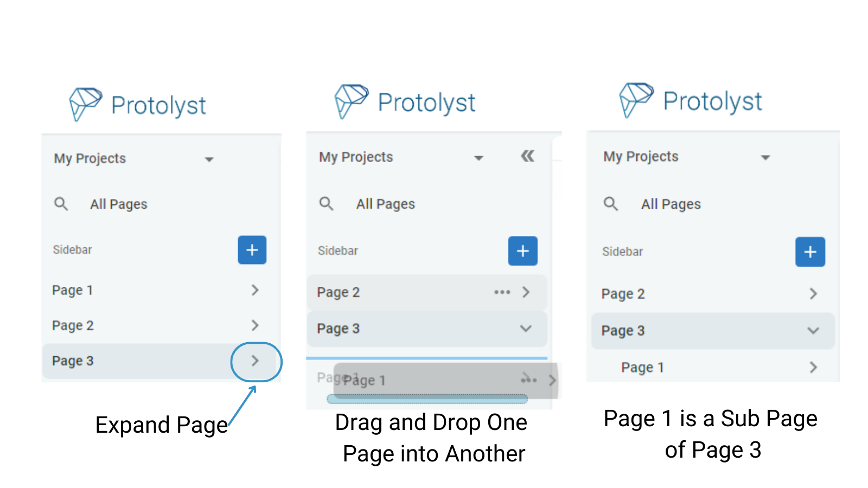This screenshot has width=868, height=488.
Task: Select the Page 1 sub page under Page 3
Action: click(643, 367)
